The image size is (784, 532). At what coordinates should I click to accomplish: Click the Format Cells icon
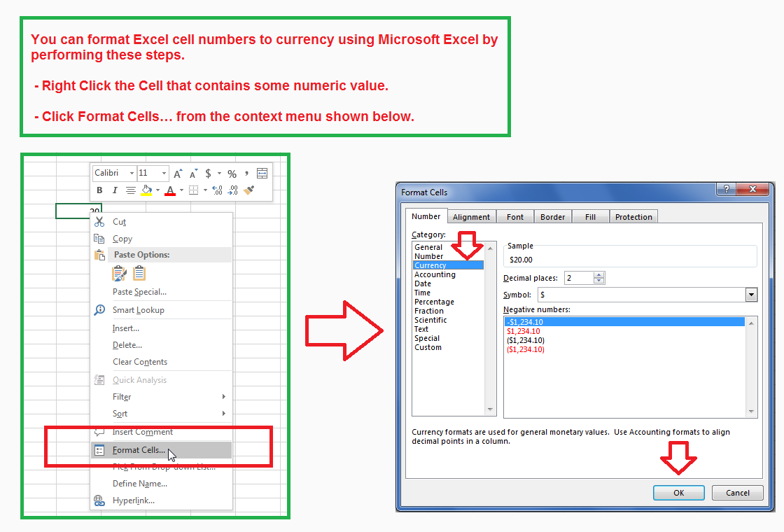pyautogui.click(x=99, y=450)
